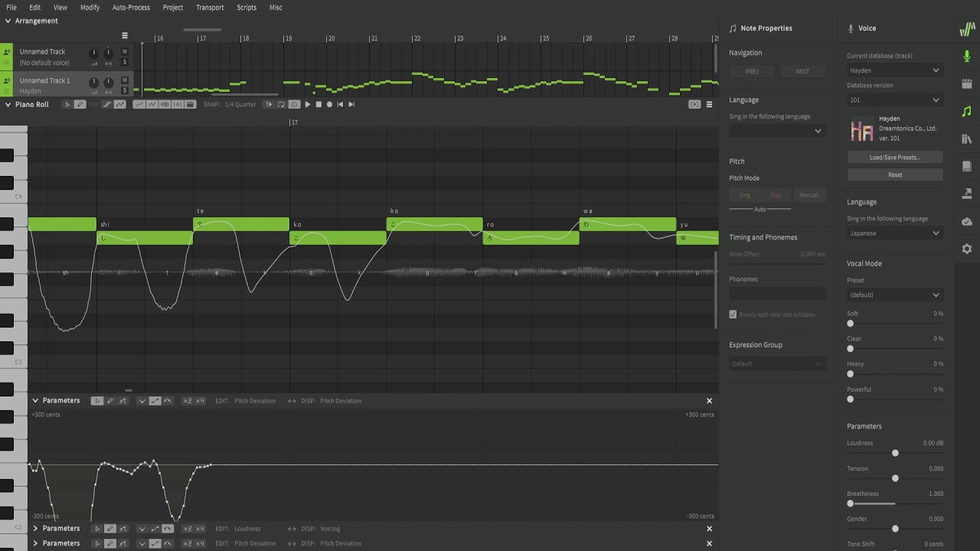Mute the Unnamed Track 1 track
This screenshot has height=551, width=980.
pos(125,80)
